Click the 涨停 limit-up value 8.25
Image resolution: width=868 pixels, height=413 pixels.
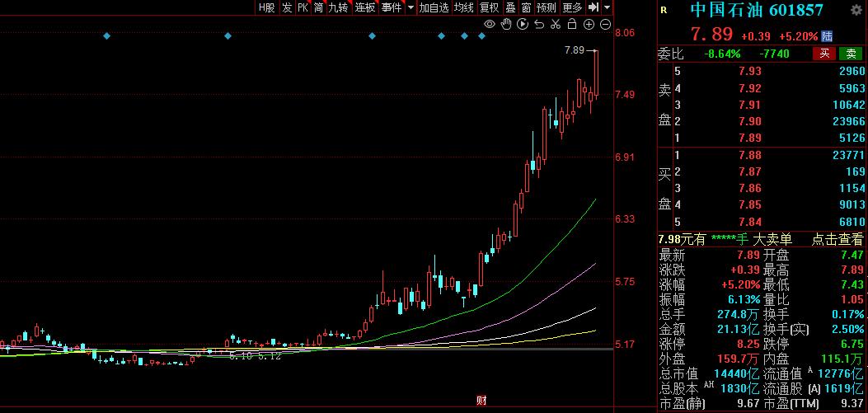coord(749,344)
